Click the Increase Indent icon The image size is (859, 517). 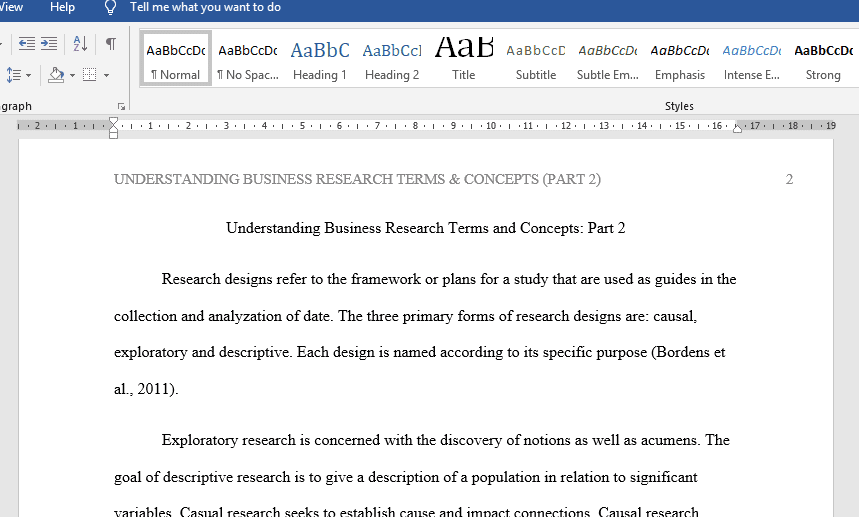point(49,43)
